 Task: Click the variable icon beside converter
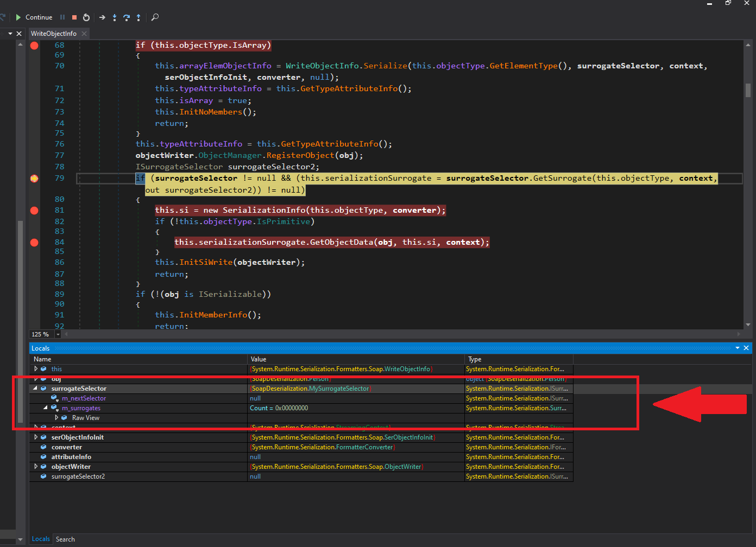(x=43, y=447)
